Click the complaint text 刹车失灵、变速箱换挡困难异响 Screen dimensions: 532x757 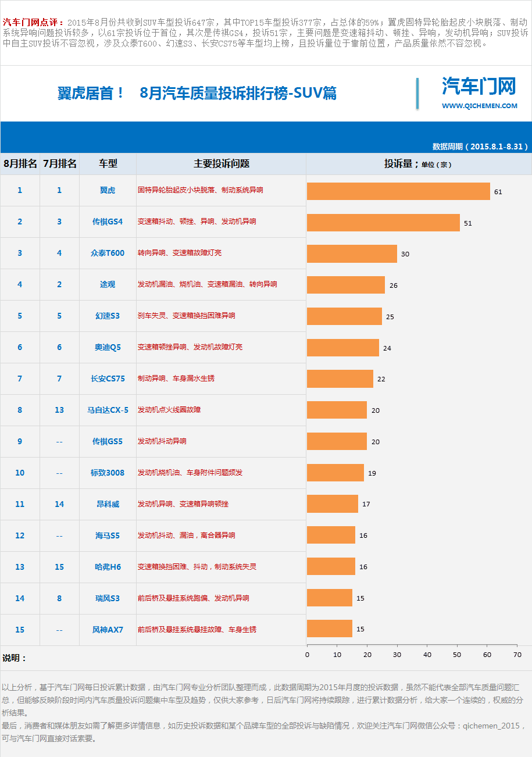[x=187, y=316]
